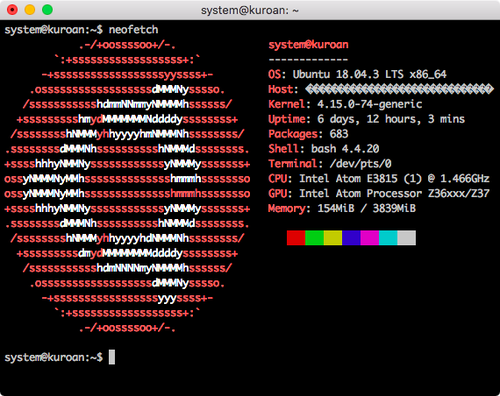Click the red 'system@kuroan' header in neofetch output

click(308, 45)
